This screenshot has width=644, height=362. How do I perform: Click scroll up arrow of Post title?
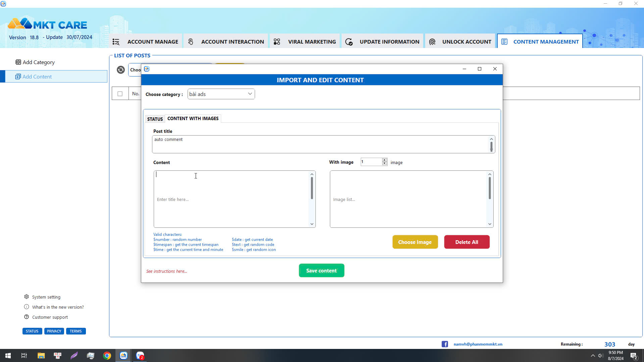pos(491,139)
